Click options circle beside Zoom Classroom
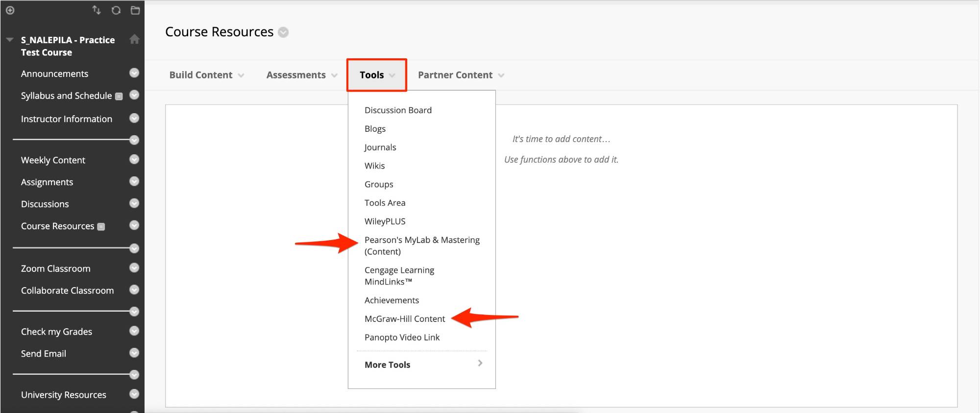The image size is (980, 413). [134, 268]
